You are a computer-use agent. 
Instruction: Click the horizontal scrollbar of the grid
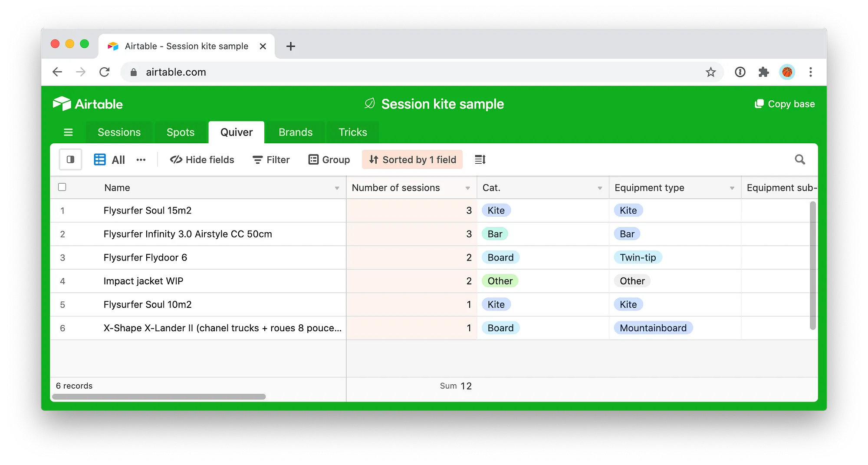(x=159, y=396)
